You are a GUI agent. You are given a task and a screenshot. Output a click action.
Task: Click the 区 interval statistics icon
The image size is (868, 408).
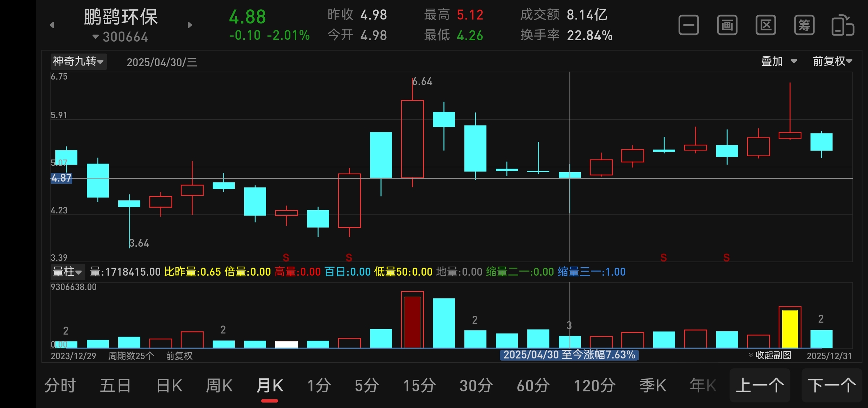(766, 25)
